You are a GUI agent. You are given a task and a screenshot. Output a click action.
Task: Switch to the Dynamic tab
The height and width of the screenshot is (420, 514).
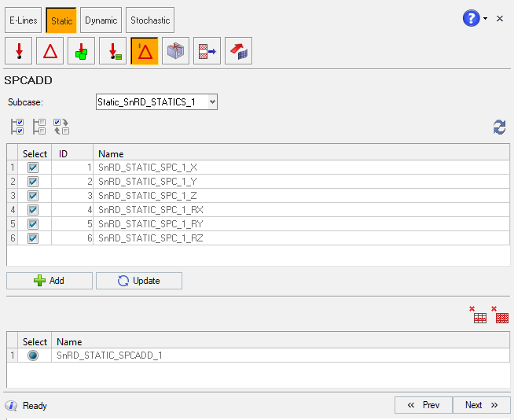[x=101, y=20]
